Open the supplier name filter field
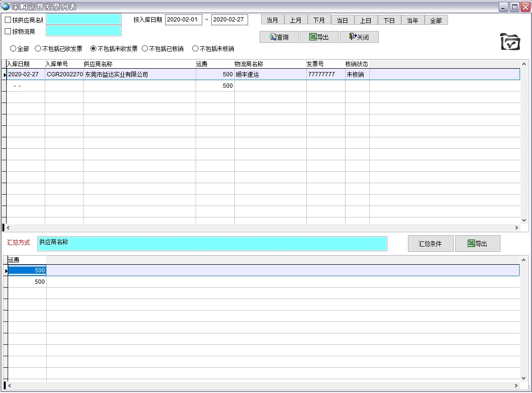The width and height of the screenshot is (532, 393). pyautogui.click(x=83, y=20)
